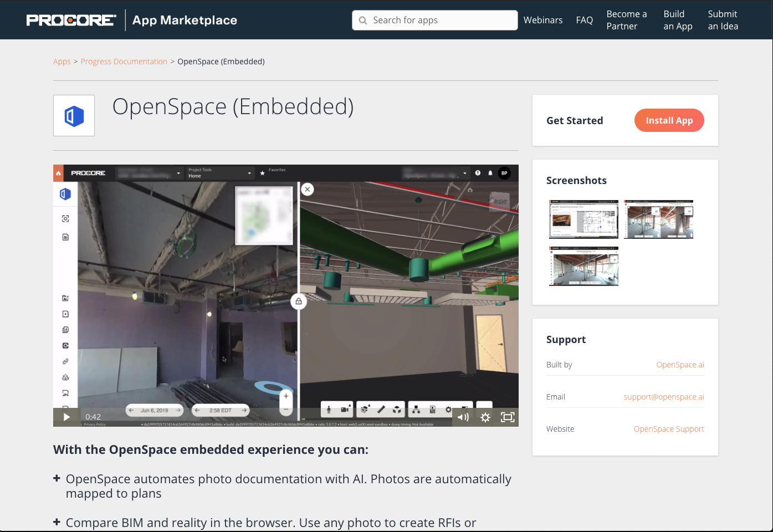Click the blurred minimap in the photo view
This screenshot has width=773, height=532.
[x=264, y=215]
